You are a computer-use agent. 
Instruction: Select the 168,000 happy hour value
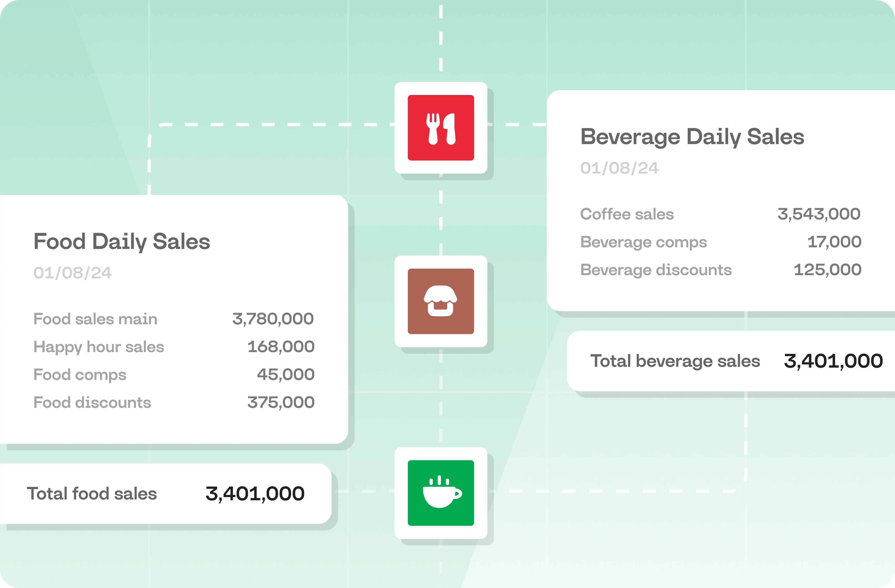[x=280, y=347]
